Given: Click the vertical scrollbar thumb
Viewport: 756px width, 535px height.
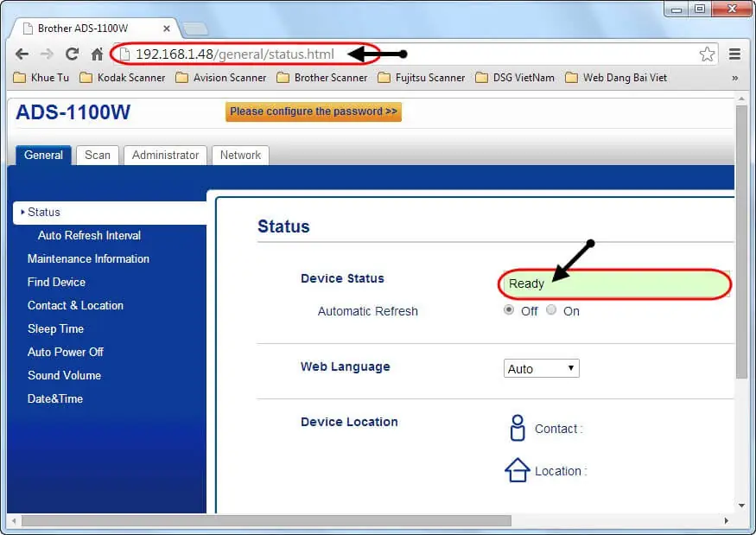Looking at the screenshot, I should 741,242.
